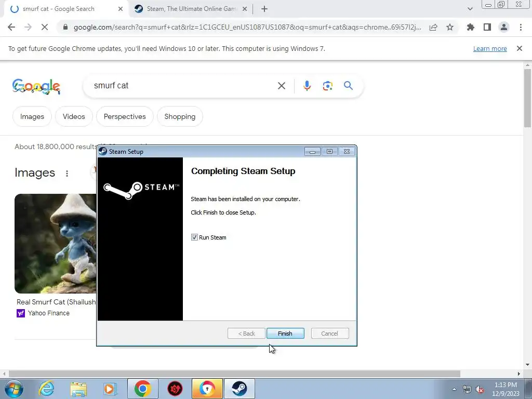Click the horizontal scrollbar thumb
This screenshot has width=532, height=399.
(234, 374)
